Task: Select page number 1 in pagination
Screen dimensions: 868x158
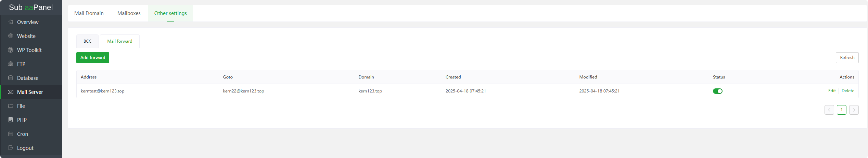Action: [x=841, y=110]
